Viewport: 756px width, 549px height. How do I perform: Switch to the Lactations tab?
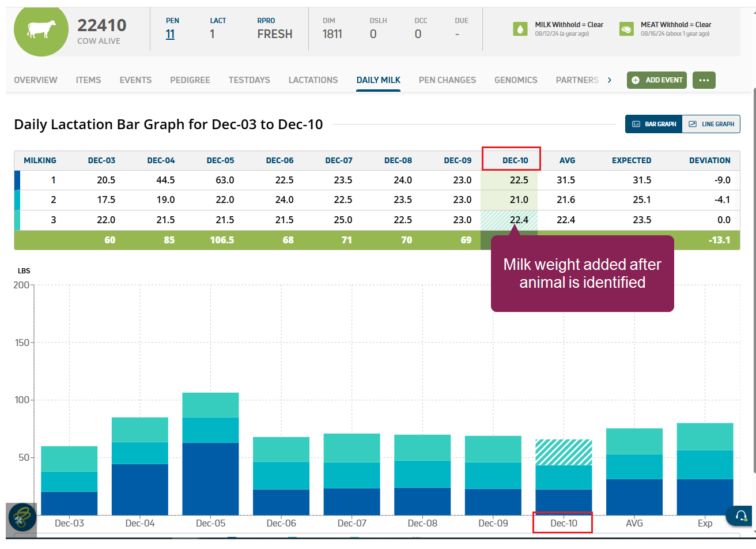tap(313, 80)
